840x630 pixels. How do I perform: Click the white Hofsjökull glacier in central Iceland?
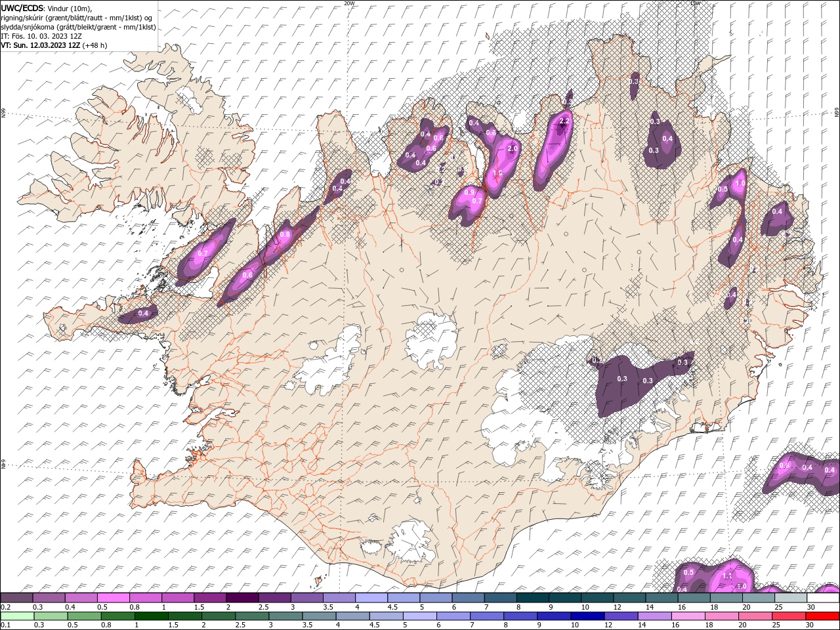tap(430, 341)
